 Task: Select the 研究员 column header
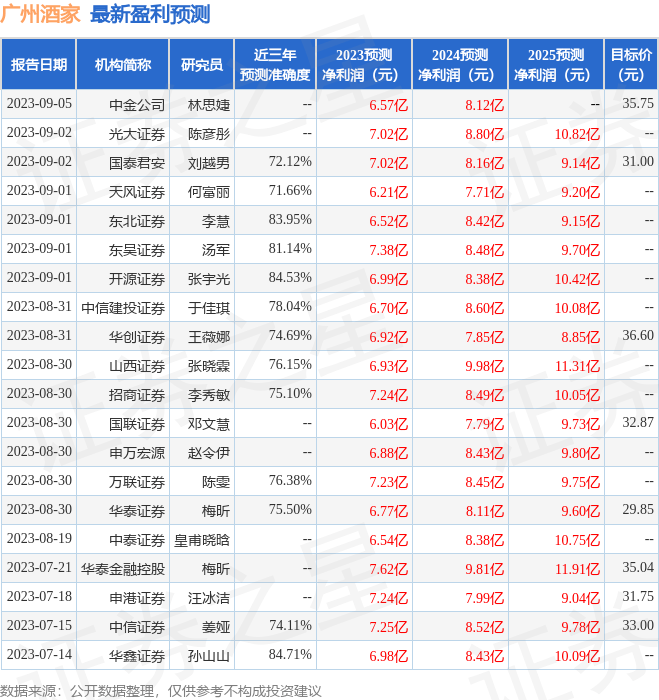(x=202, y=65)
